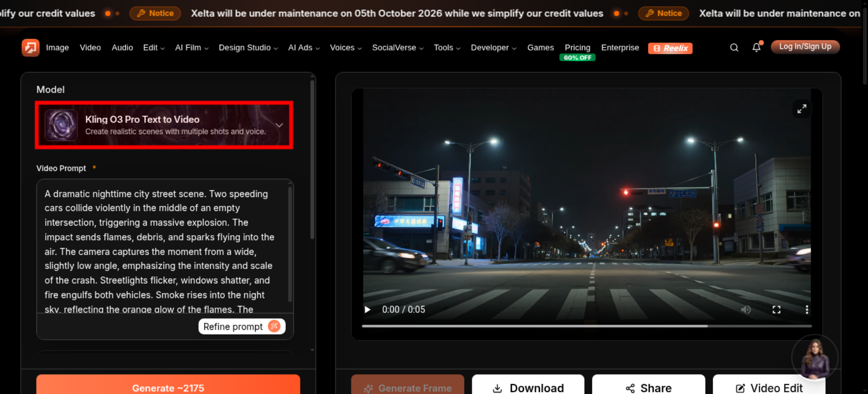Open the Pricing page
The height and width of the screenshot is (394, 868).
pos(577,47)
